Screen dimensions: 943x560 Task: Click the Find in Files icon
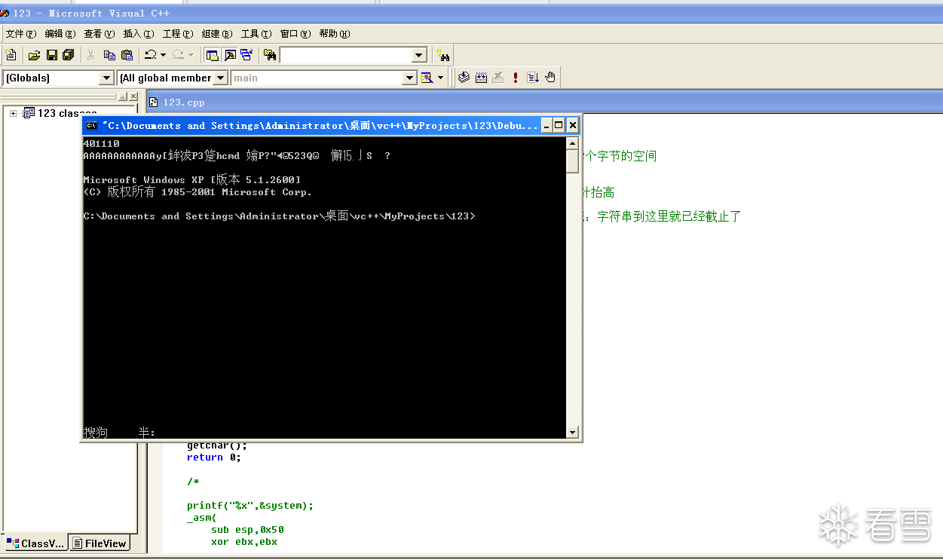270,55
